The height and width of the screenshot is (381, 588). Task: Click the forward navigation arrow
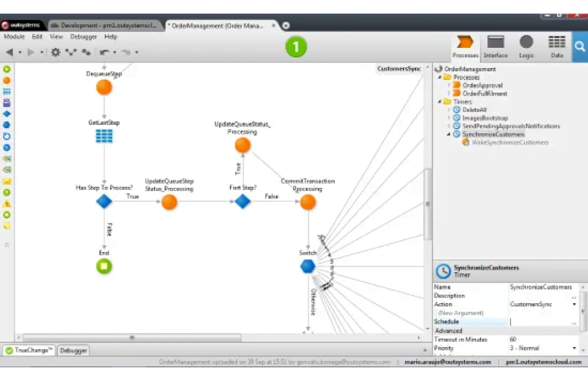point(31,52)
